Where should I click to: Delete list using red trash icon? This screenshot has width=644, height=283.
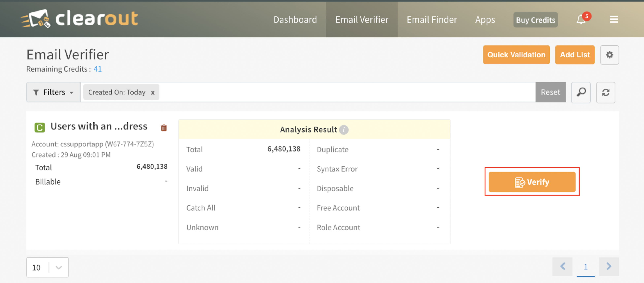pos(164,128)
